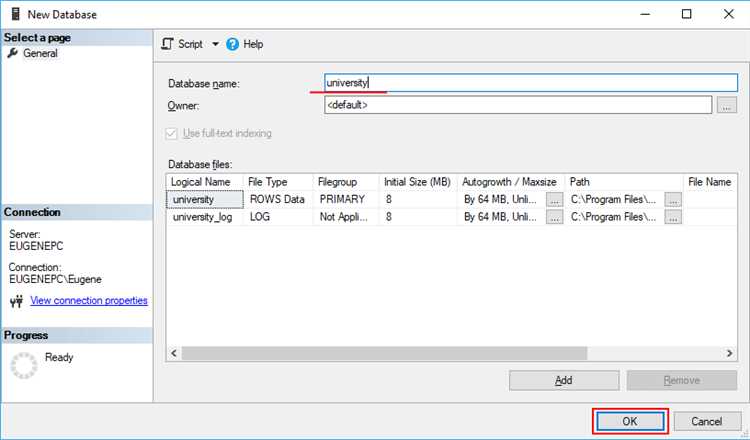Click the wrench icon beside General
The height and width of the screenshot is (440, 750).
click(12, 53)
